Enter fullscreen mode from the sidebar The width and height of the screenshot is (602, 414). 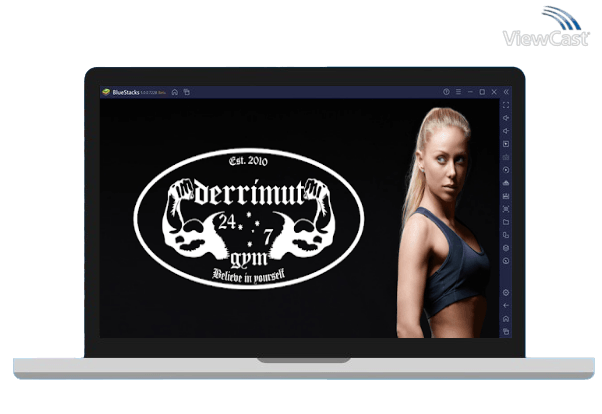pyautogui.click(x=506, y=105)
